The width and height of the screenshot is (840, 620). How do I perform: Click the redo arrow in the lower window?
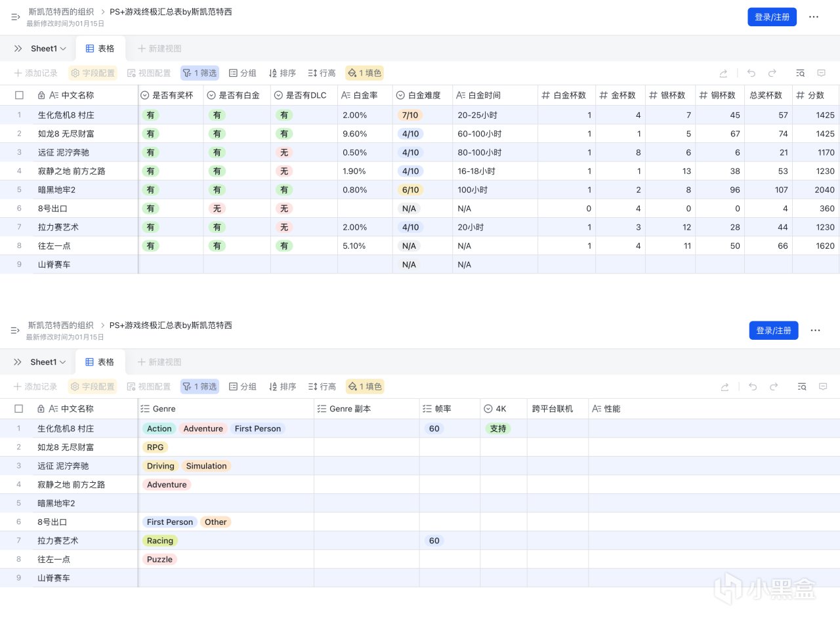(x=774, y=387)
